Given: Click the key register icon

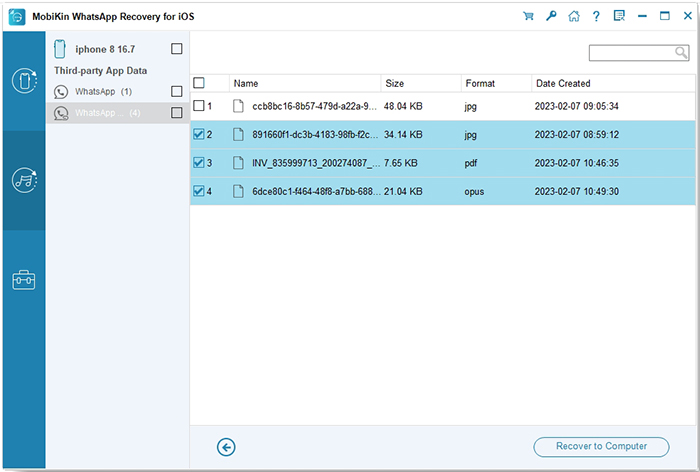Looking at the screenshot, I should tap(551, 17).
